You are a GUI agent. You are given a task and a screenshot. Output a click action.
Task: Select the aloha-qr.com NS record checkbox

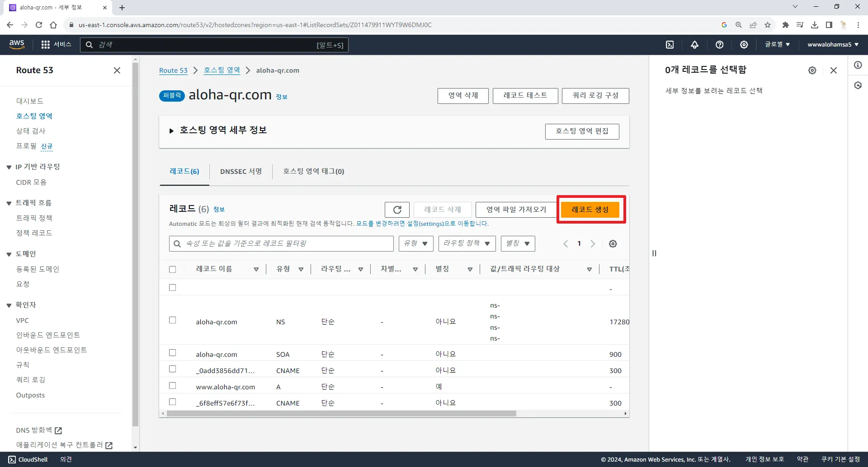pyautogui.click(x=172, y=320)
